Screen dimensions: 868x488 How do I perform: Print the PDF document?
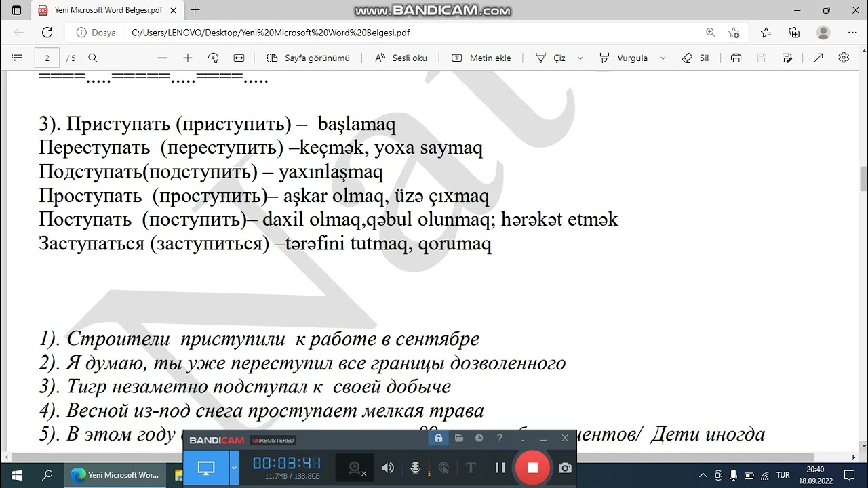pyautogui.click(x=736, y=58)
